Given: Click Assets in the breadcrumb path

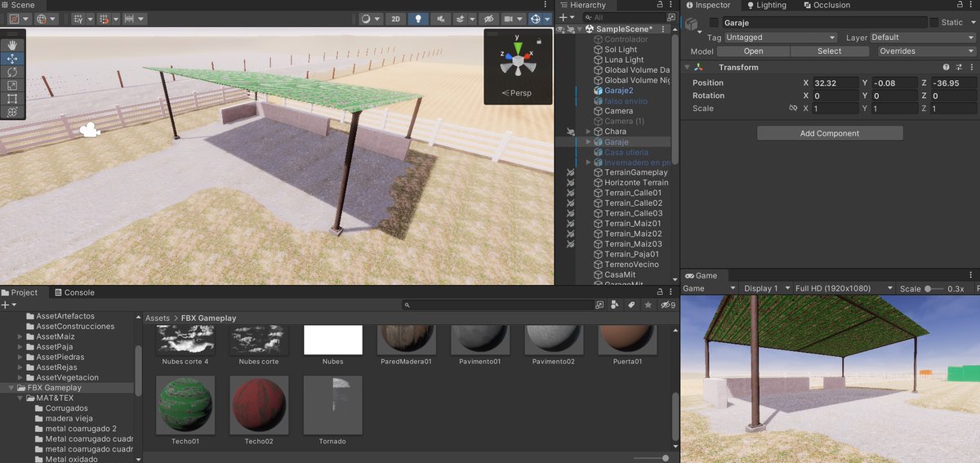Looking at the screenshot, I should [x=158, y=318].
